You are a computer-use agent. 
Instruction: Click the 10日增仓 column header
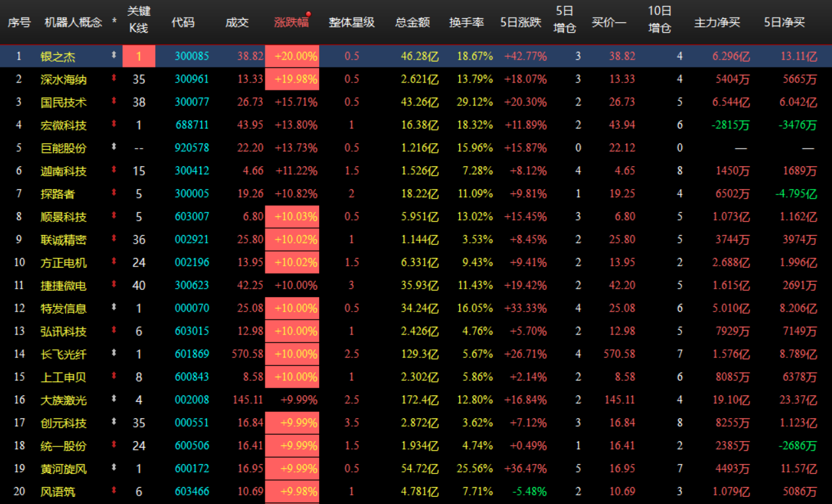(x=660, y=20)
